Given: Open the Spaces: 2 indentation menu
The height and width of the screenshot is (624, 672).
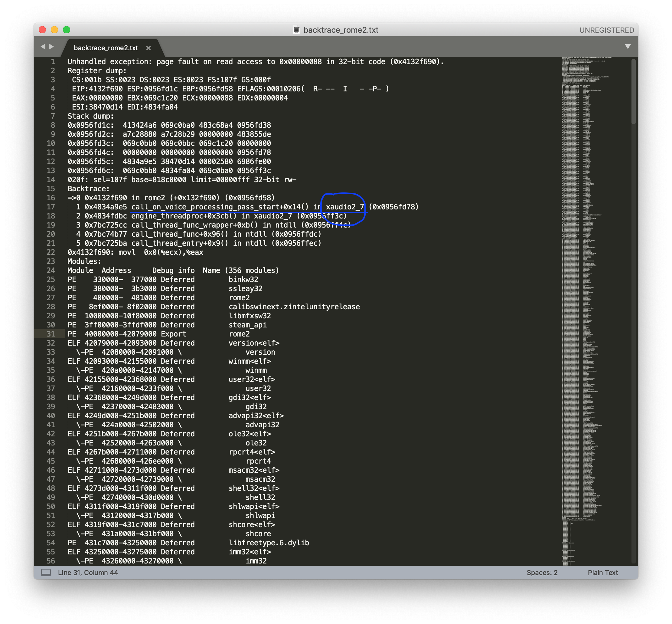Looking at the screenshot, I should coord(542,572).
